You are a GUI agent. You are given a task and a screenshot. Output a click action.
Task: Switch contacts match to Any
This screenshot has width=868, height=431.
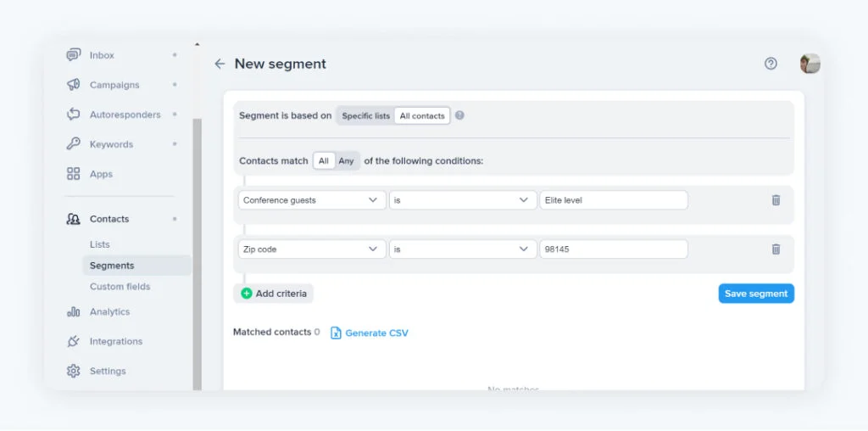click(x=347, y=160)
